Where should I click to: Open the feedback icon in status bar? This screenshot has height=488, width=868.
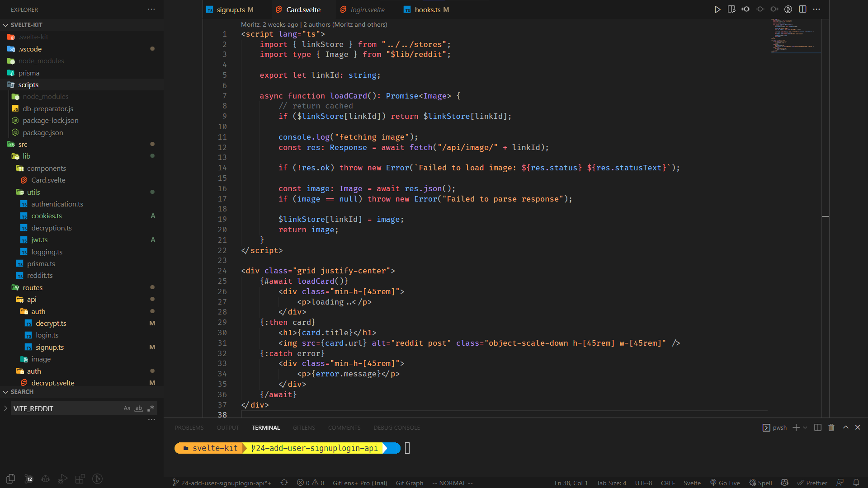[x=840, y=483]
